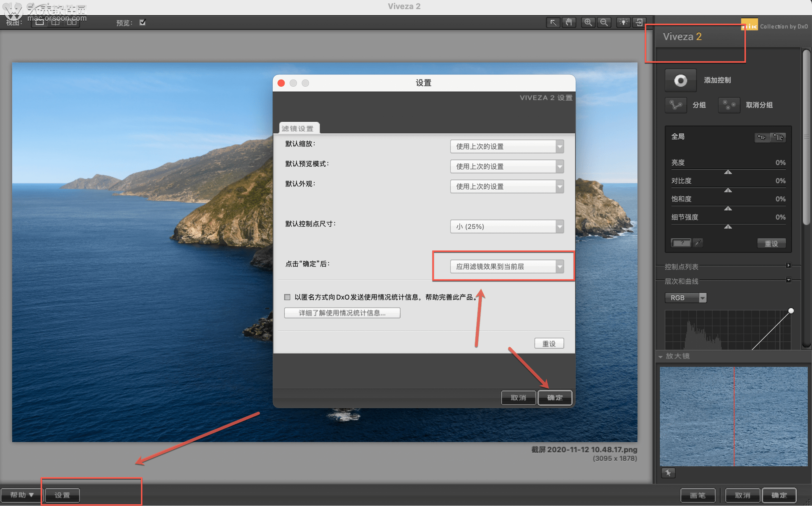Screen dimensions: 812x506
Task: Click the right panel vertical scrollbar
Action: tap(807, 137)
